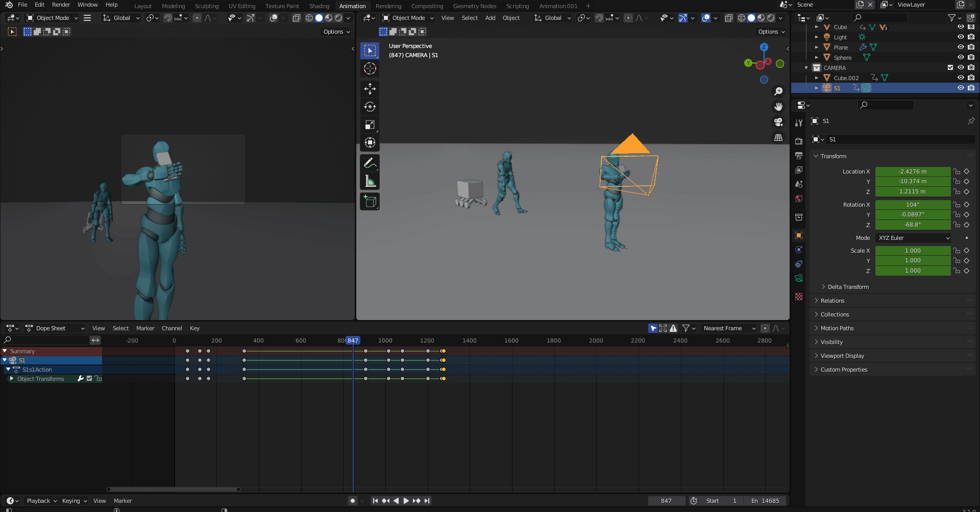Open Dope Sheet Channel menu

coord(171,328)
